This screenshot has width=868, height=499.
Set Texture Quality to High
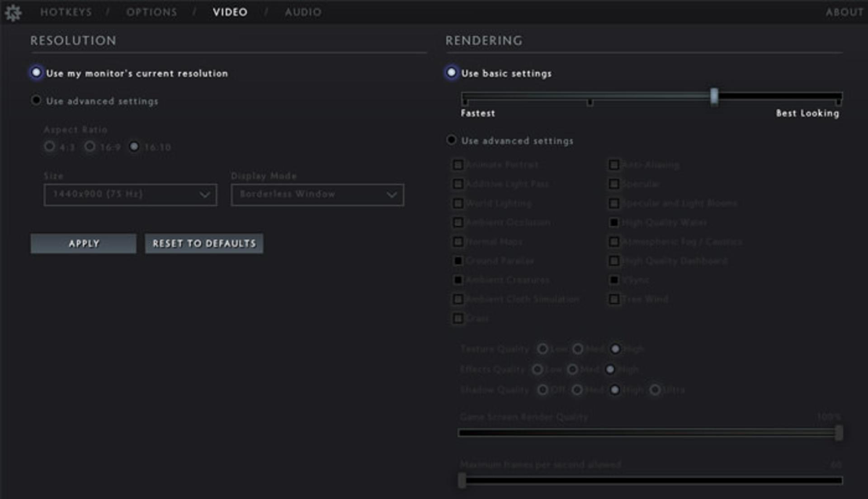coord(615,349)
